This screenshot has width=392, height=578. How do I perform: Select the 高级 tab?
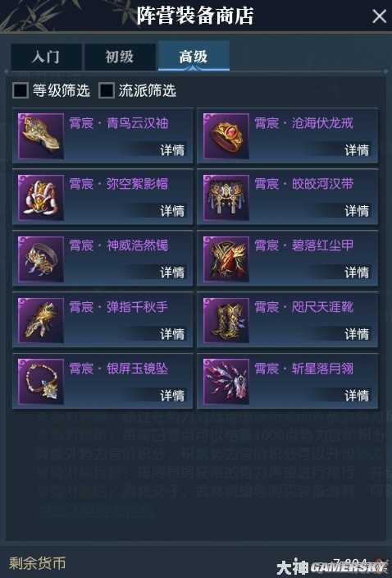pos(194,57)
